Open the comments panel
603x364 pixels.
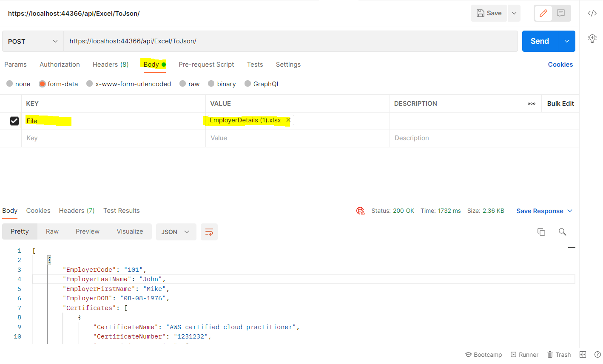560,13
